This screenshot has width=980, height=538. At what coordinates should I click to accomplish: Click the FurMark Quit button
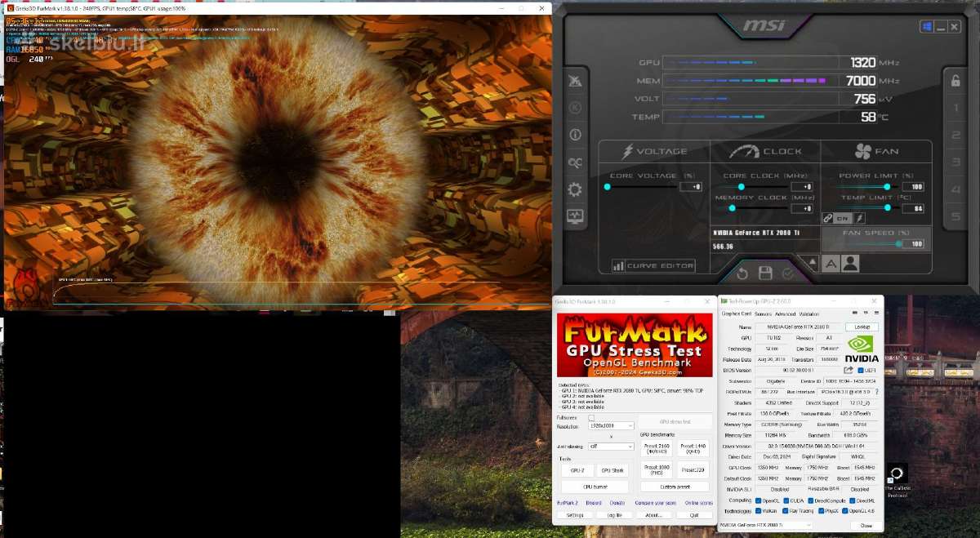(x=695, y=515)
